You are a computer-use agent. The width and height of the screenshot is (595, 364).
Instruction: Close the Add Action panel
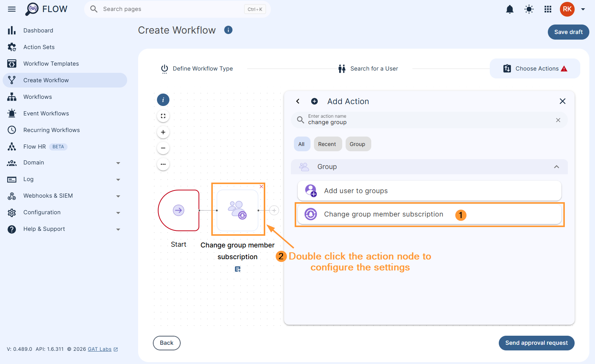563,101
